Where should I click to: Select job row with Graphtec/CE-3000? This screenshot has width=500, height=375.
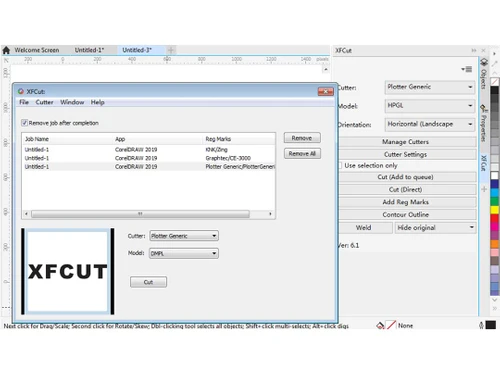pos(149,158)
